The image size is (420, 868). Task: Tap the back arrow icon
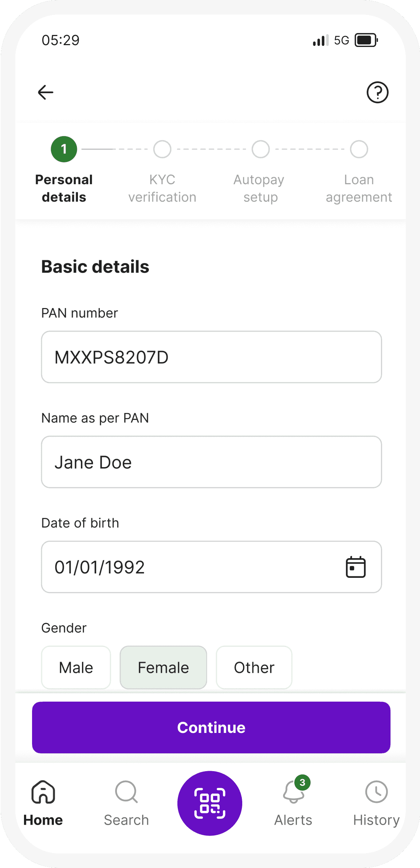46,92
